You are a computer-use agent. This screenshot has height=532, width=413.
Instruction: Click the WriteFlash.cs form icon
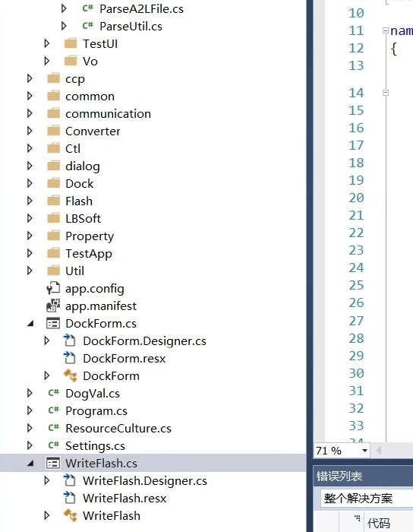53,463
